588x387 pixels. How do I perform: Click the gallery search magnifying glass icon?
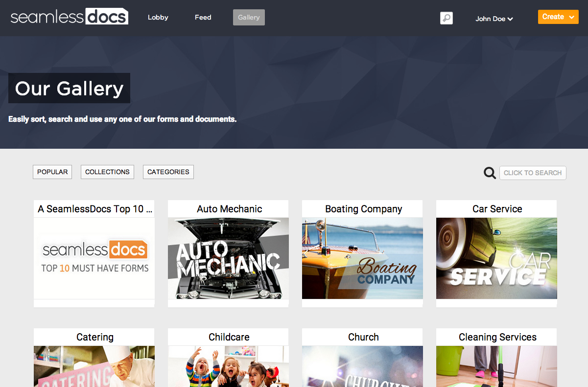coord(490,173)
